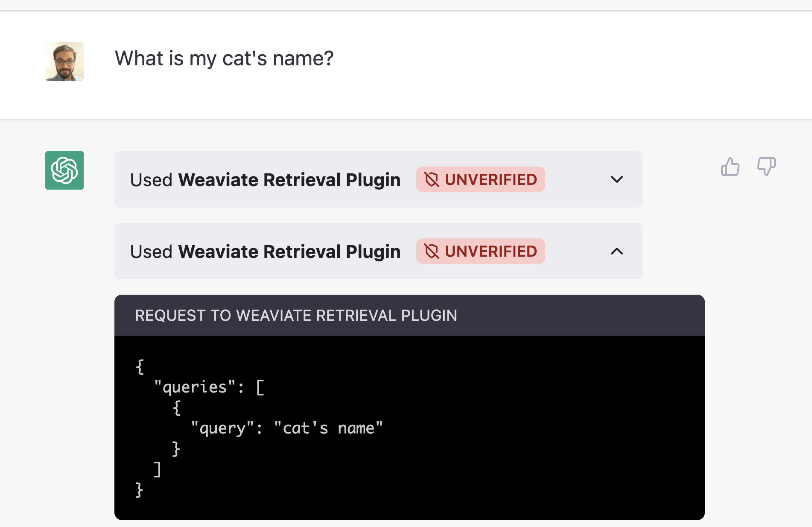The height and width of the screenshot is (527, 812).
Task: Click second row's bold Weaviate Retrieval Plugin label
Action: (289, 252)
